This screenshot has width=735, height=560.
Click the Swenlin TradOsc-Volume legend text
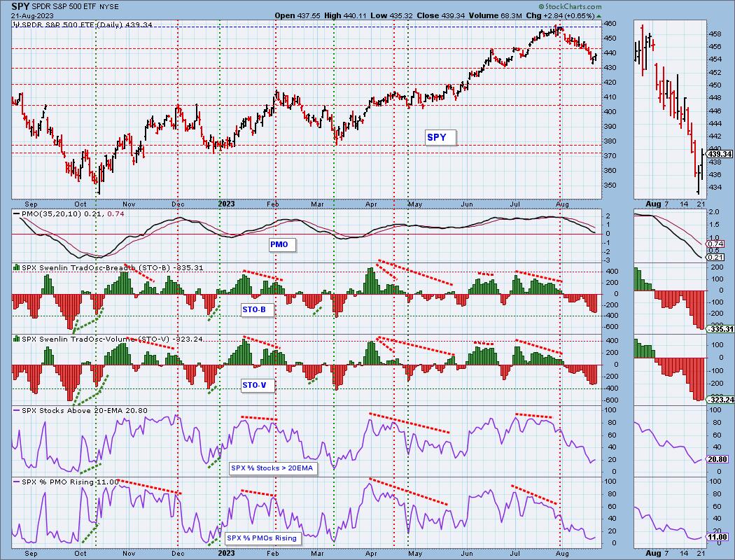112,339
